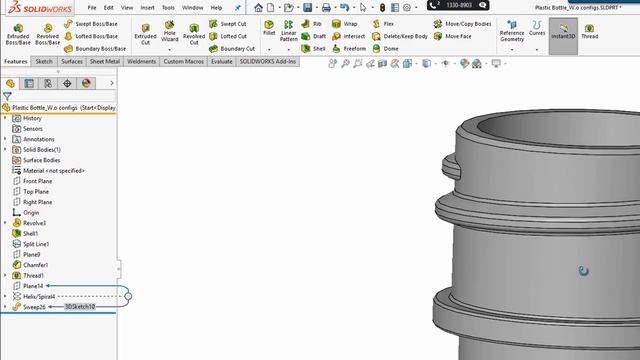The width and height of the screenshot is (640, 360).
Task: Open the Evaluate tab
Action: (x=222, y=62)
